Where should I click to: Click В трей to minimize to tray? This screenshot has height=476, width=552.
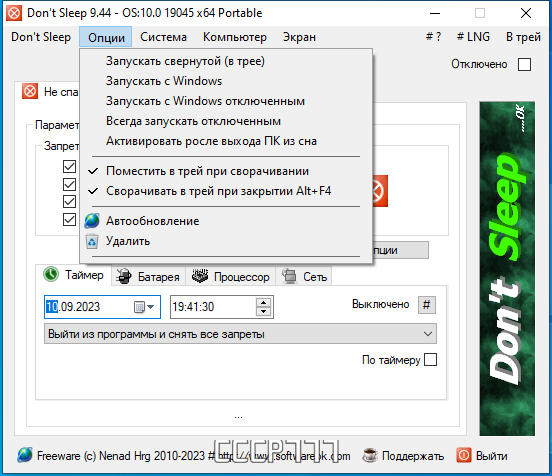523,37
